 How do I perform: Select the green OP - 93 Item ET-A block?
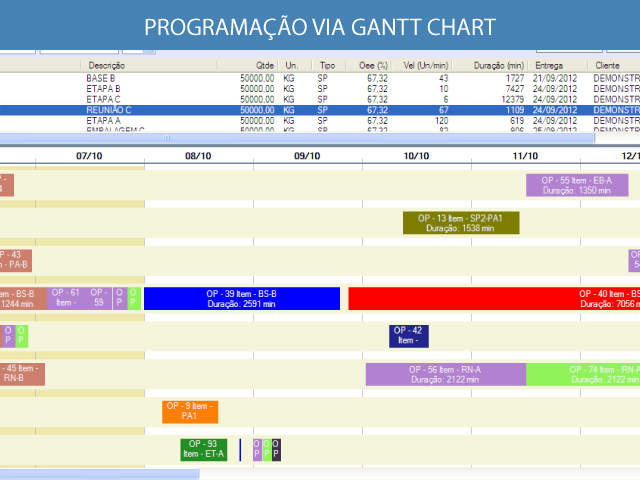coord(204,449)
